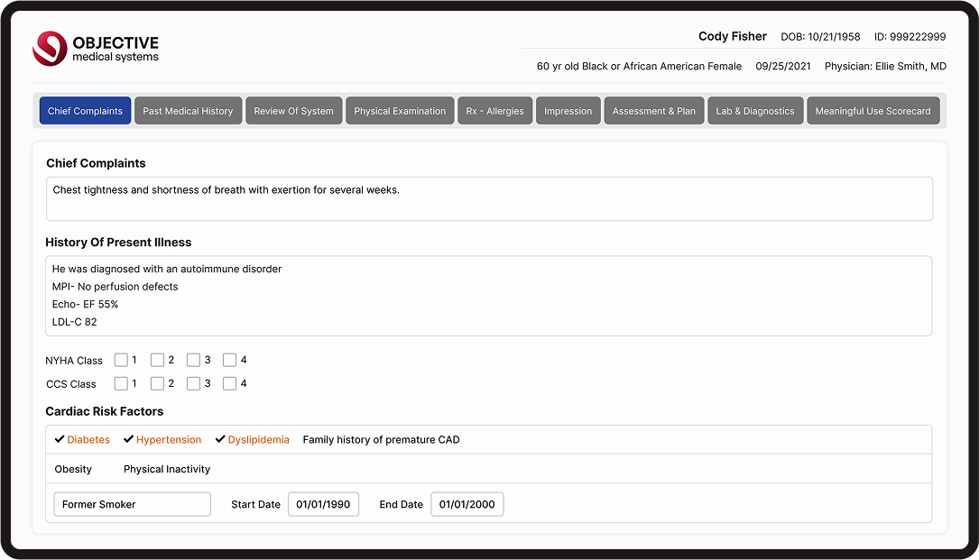Toggle the Dyslipidemia checkmark risk factor

point(252,440)
